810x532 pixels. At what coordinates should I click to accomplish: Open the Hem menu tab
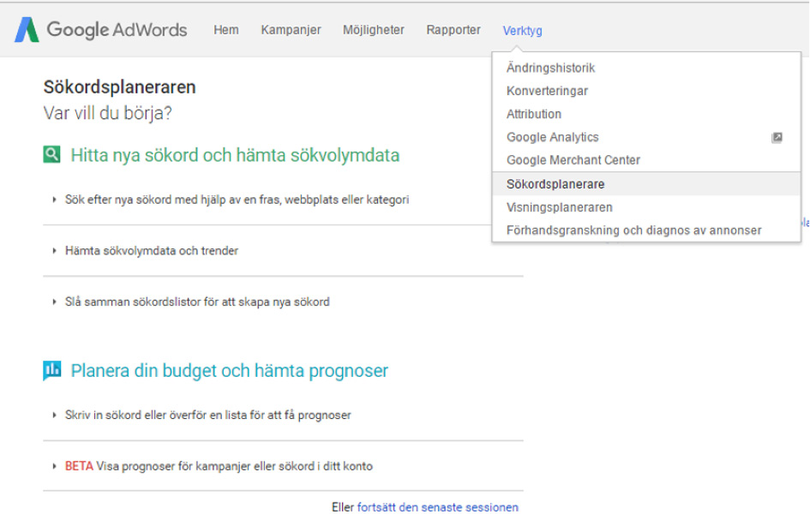click(226, 30)
